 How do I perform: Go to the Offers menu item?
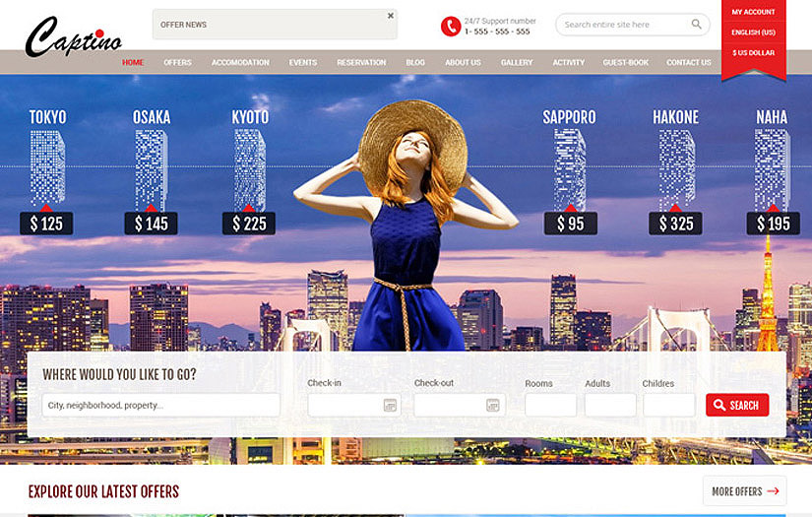[x=177, y=63]
